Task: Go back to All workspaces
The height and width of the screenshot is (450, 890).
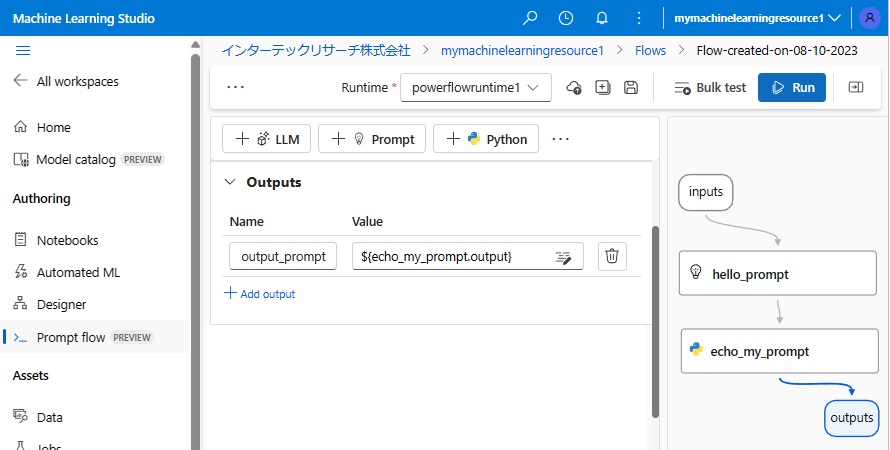Action: (66, 81)
